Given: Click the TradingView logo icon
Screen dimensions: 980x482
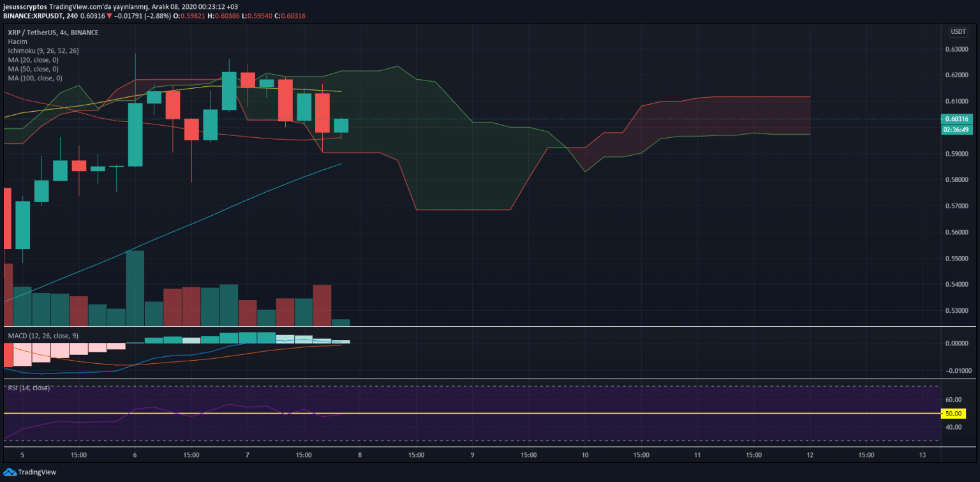Looking at the screenshot, I should [9, 472].
